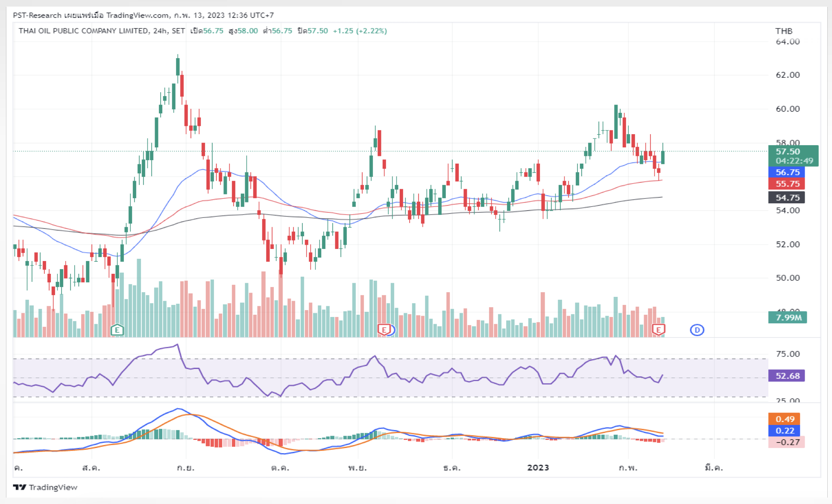Click the 54.00 price axis label
The height and width of the screenshot is (504, 832).
tap(788, 210)
